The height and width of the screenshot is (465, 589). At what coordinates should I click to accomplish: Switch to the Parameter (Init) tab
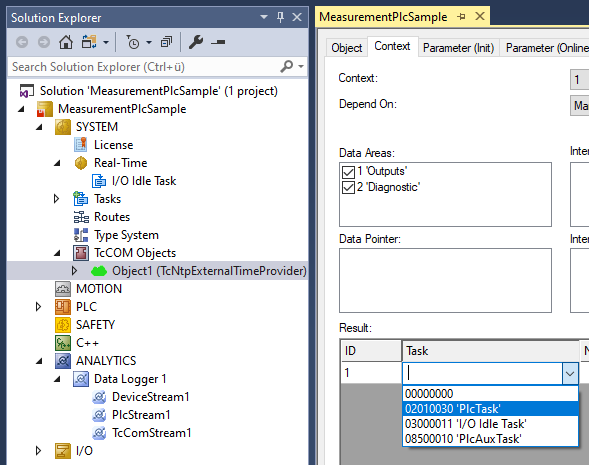[458, 48]
